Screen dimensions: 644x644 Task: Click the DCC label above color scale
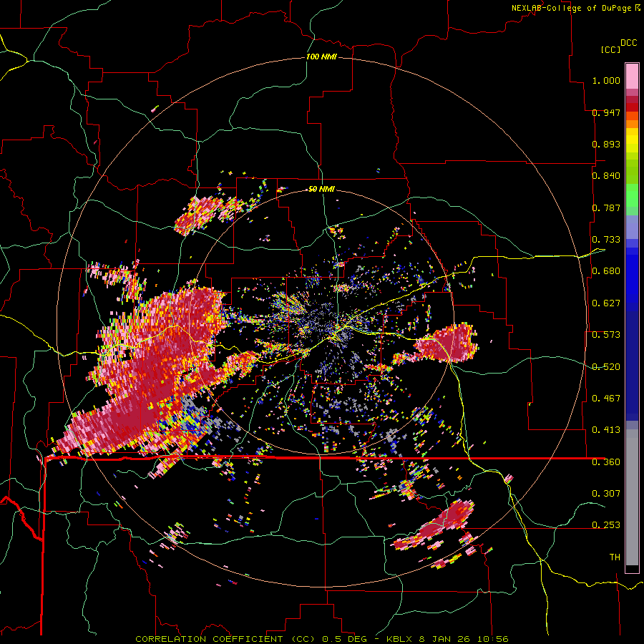click(628, 43)
